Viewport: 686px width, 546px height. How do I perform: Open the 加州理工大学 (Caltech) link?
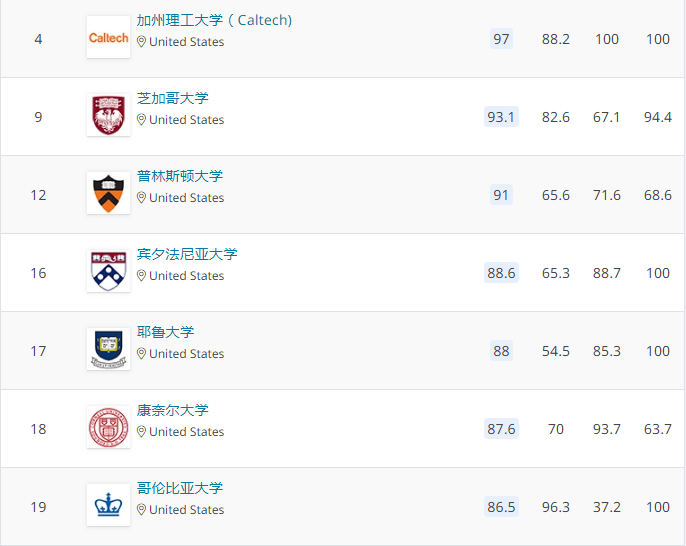coord(214,20)
